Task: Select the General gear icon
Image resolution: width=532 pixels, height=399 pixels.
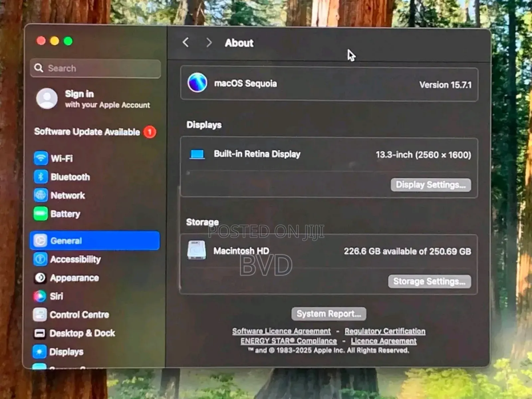Action: pyautogui.click(x=40, y=240)
